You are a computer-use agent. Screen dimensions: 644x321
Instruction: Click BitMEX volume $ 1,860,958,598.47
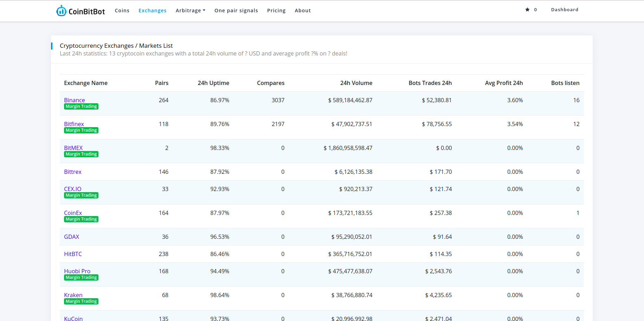(348, 148)
